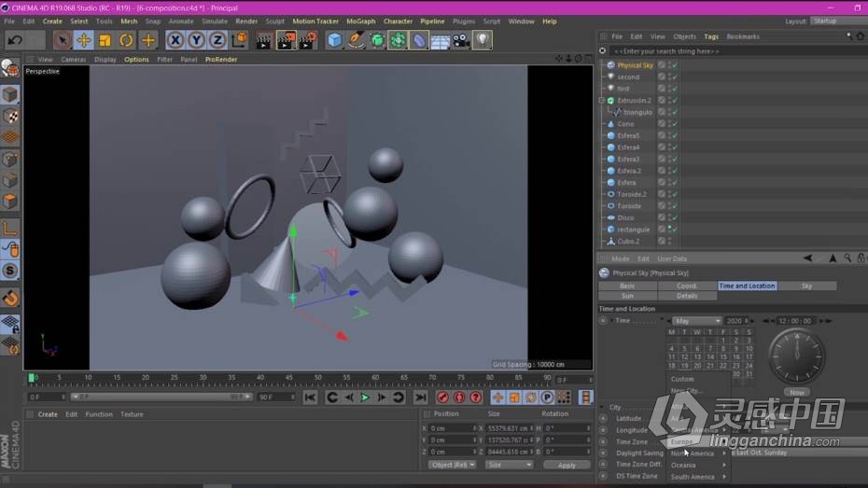868x488 pixels.
Task: Expand Oceania submenu
Action: [x=697, y=466]
